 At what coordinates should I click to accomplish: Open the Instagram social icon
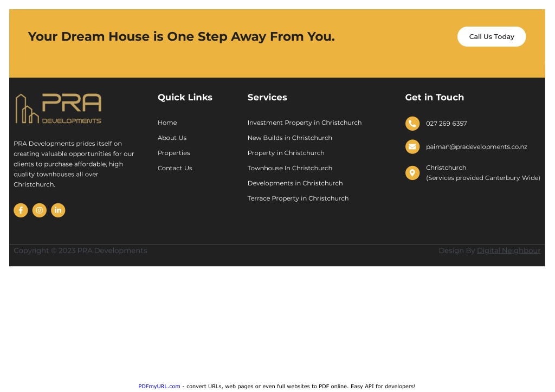[39, 210]
